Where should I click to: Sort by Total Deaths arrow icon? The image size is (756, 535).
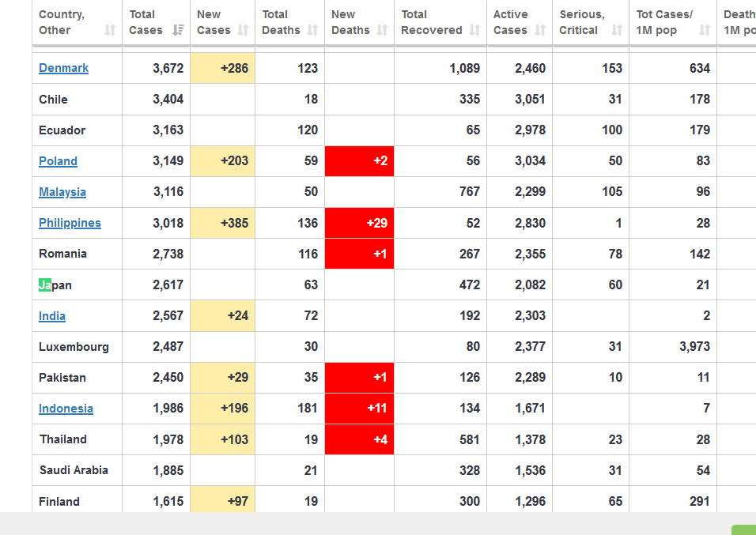coord(312,30)
